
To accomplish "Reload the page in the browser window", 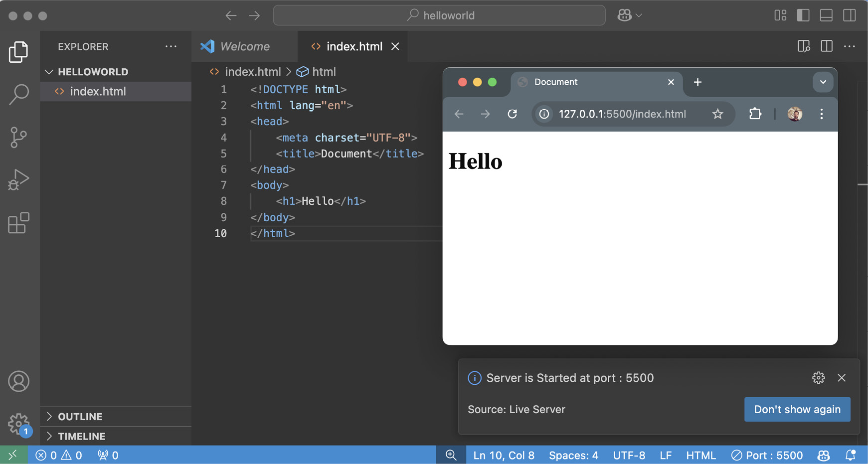I will (512, 114).
